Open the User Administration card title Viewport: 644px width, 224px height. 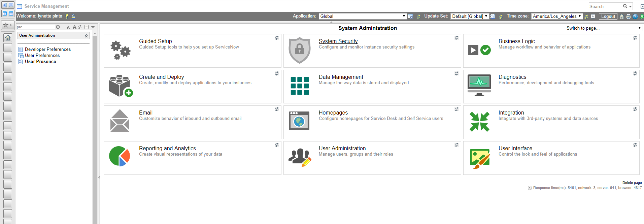[342, 148]
